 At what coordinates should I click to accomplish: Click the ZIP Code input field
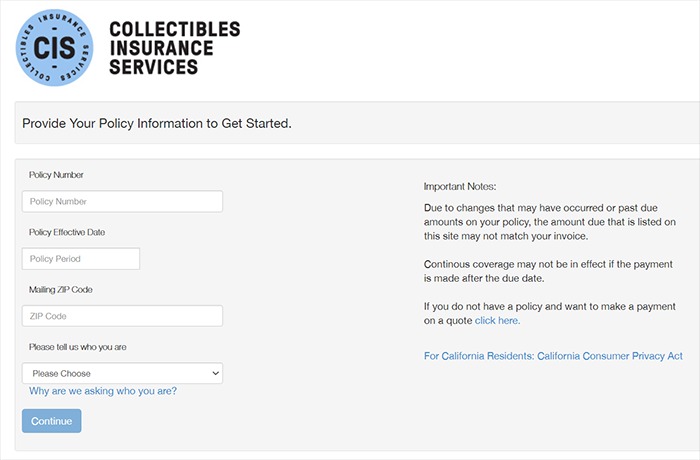[122, 316]
